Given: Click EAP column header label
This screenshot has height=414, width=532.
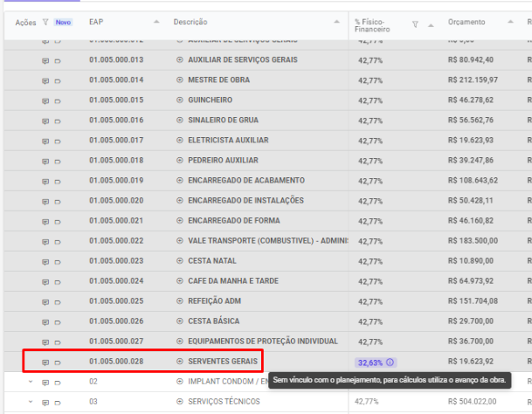Looking at the screenshot, I should [x=96, y=22].
